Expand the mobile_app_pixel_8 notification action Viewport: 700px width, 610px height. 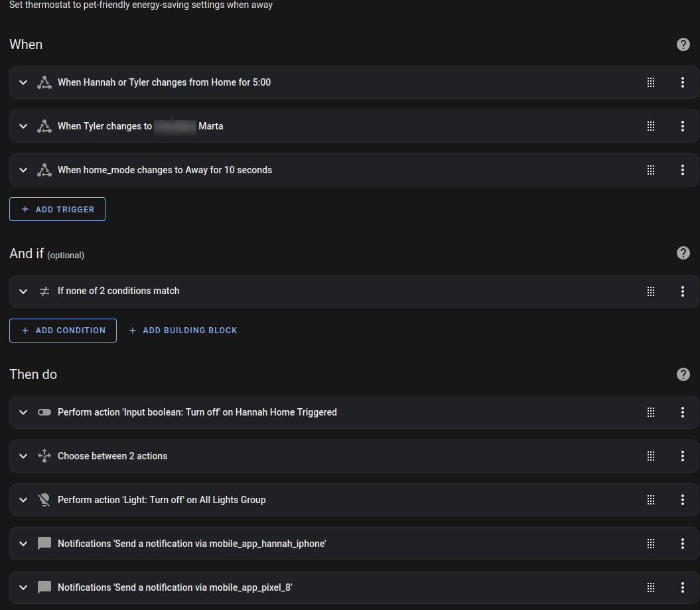[x=23, y=587]
